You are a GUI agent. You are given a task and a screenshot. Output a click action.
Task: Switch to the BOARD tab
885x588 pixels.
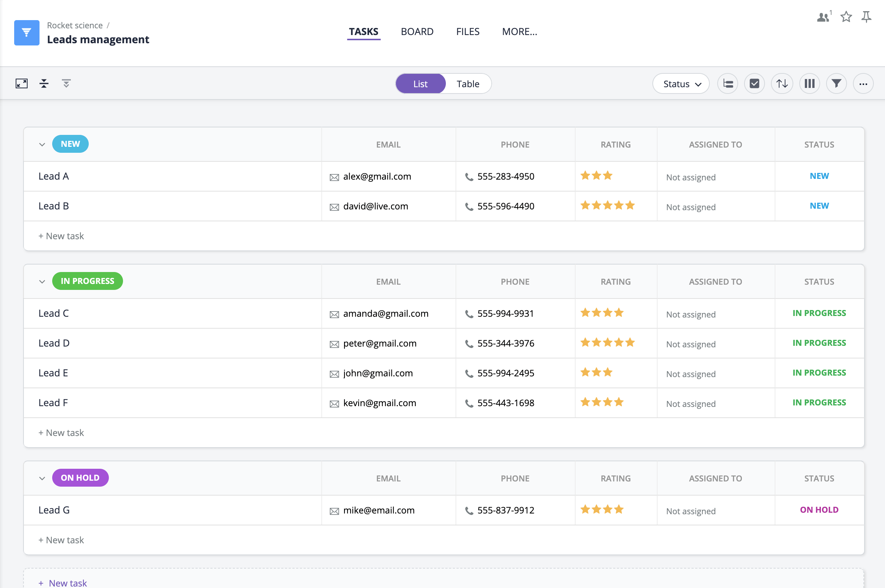(x=417, y=32)
